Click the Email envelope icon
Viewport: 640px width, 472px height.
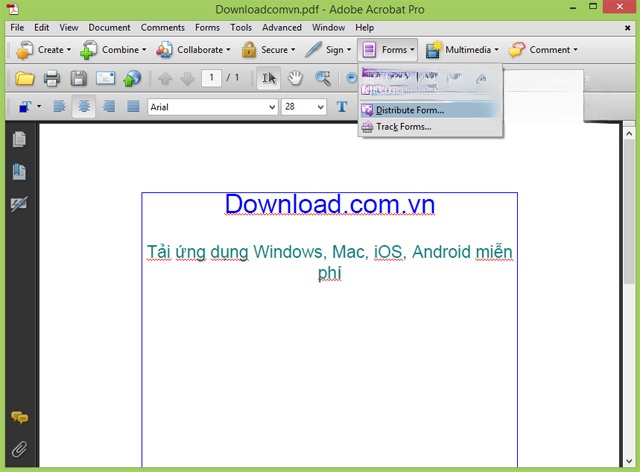tap(105, 78)
